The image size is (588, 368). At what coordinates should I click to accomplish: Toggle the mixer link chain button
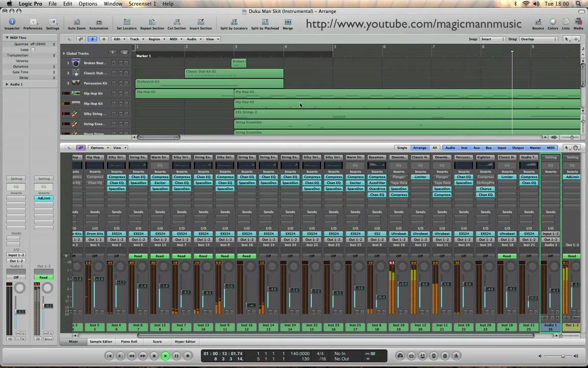[81, 148]
